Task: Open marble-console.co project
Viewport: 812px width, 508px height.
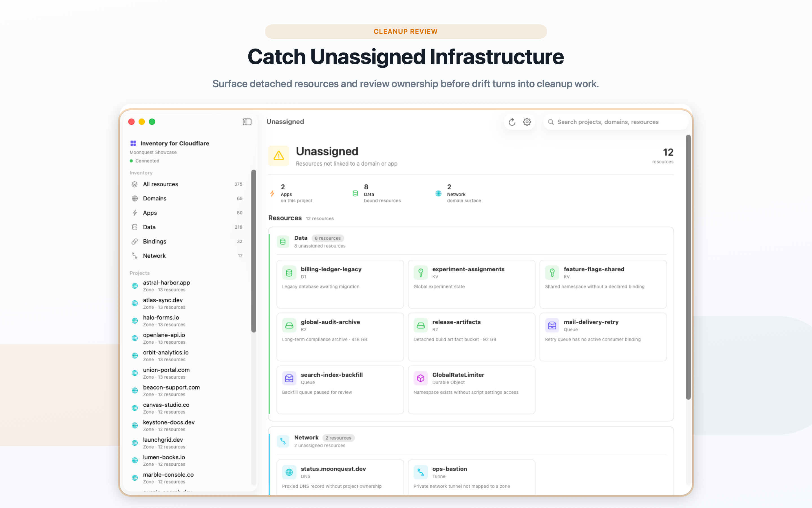Action: [x=187, y=478]
